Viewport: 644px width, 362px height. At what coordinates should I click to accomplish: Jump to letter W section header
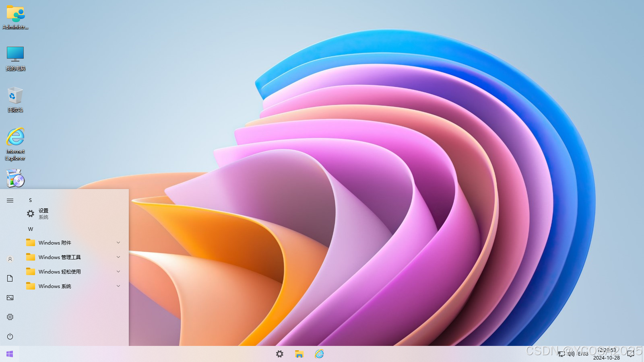click(x=31, y=229)
